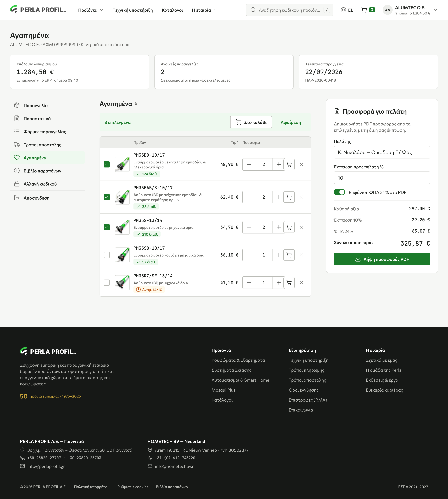Open Πολιτική απορρήτου footer link
The width and height of the screenshot is (448, 499).
click(x=92, y=487)
